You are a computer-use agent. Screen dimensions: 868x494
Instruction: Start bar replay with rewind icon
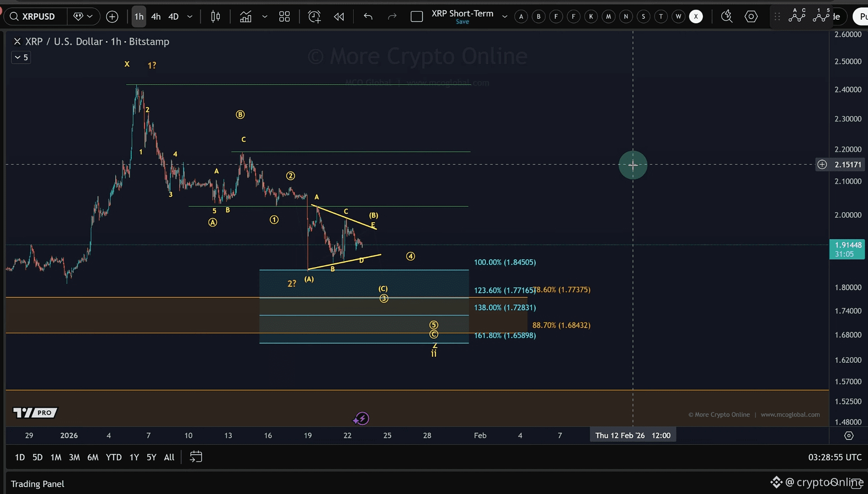(339, 17)
